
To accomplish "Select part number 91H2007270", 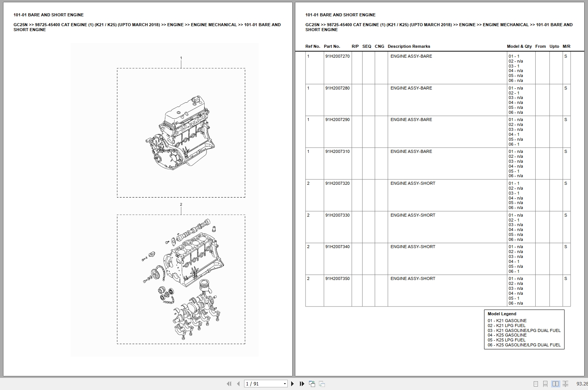I will [x=337, y=56].
